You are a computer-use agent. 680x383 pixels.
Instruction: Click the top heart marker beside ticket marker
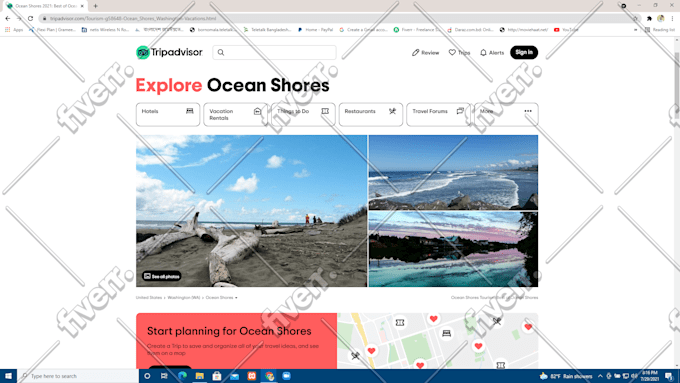click(x=433, y=319)
